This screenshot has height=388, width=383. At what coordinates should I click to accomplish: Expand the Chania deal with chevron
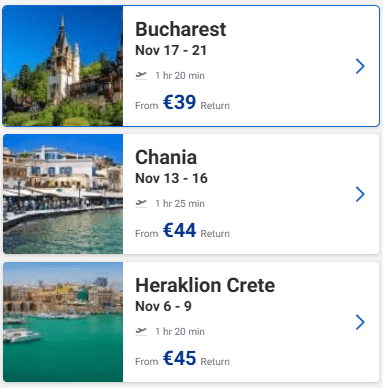click(360, 194)
